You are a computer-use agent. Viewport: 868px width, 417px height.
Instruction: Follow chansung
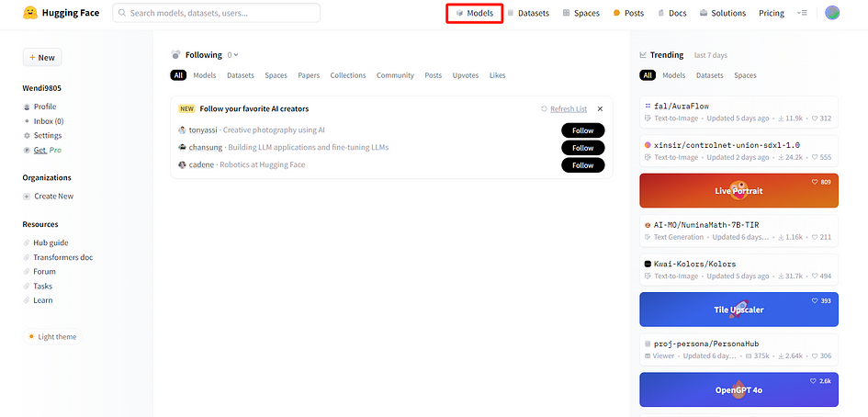[x=583, y=148]
